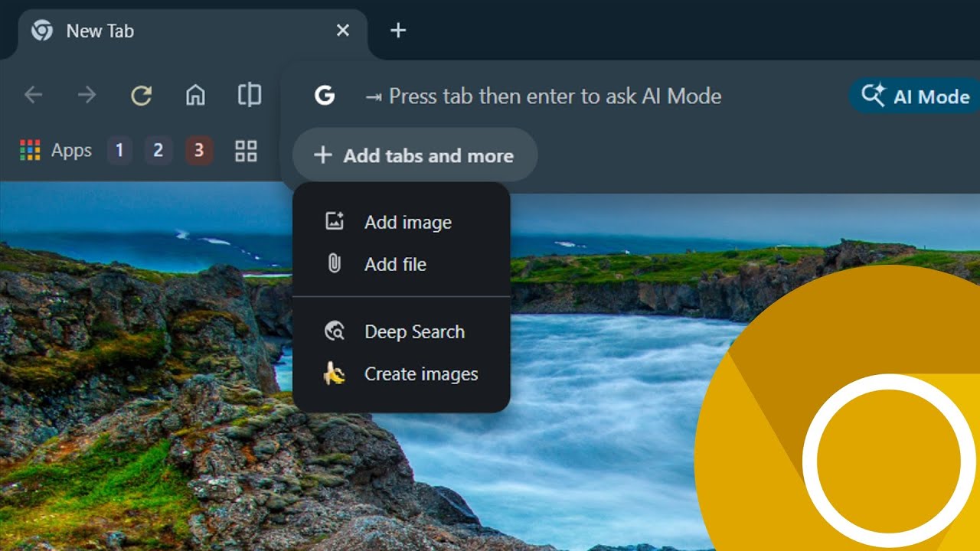Viewport: 980px width, 551px height.
Task: Open bookmark number 3
Action: point(199,151)
